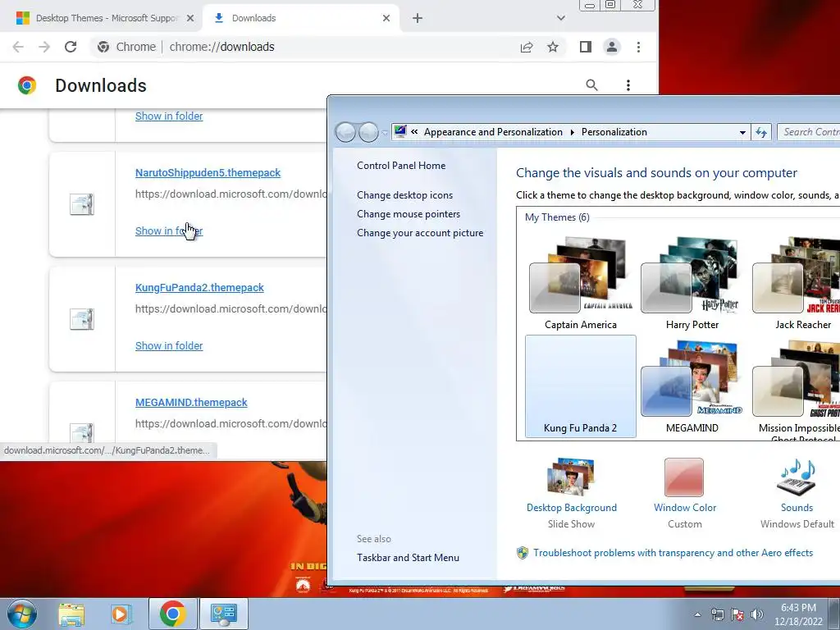
Task: Open the Windows Start menu
Action: [x=22, y=614]
